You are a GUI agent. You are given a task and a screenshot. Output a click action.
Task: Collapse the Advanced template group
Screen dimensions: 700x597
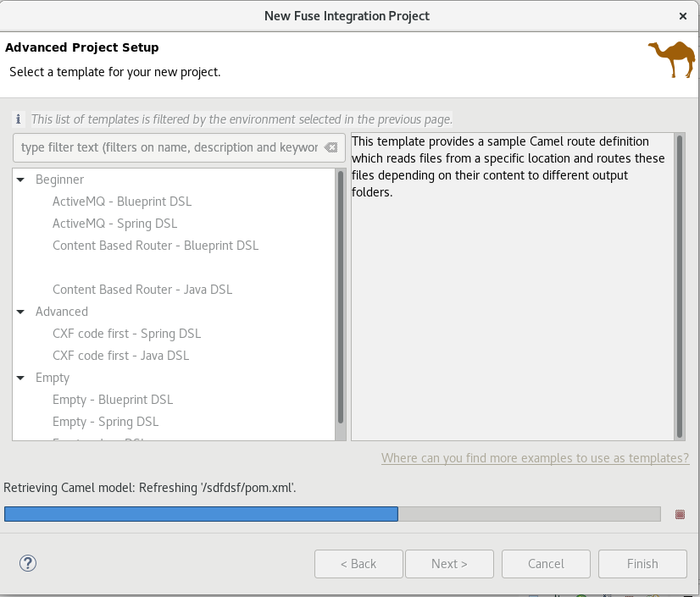point(20,312)
